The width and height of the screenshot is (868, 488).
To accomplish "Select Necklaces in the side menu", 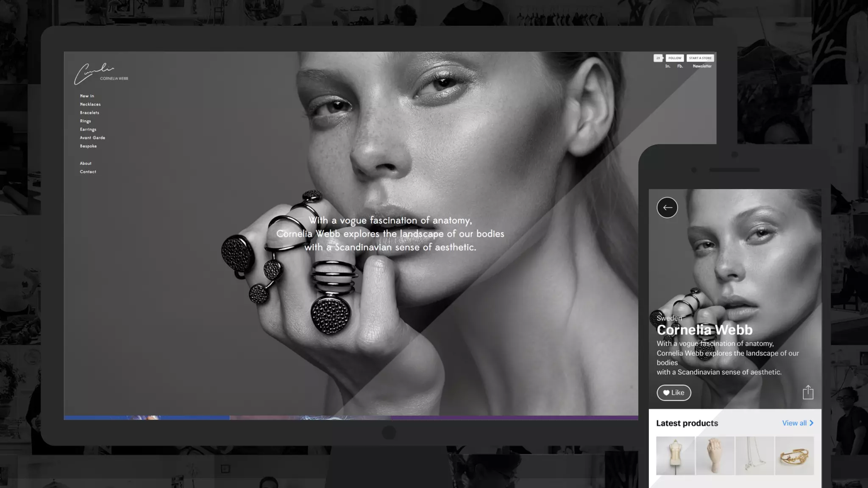I will pyautogui.click(x=90, y=104).
